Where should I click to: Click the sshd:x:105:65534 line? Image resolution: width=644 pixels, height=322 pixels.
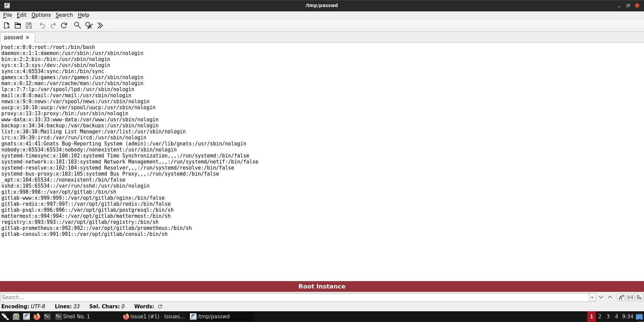pyautogui.click(x=75, y=186)
